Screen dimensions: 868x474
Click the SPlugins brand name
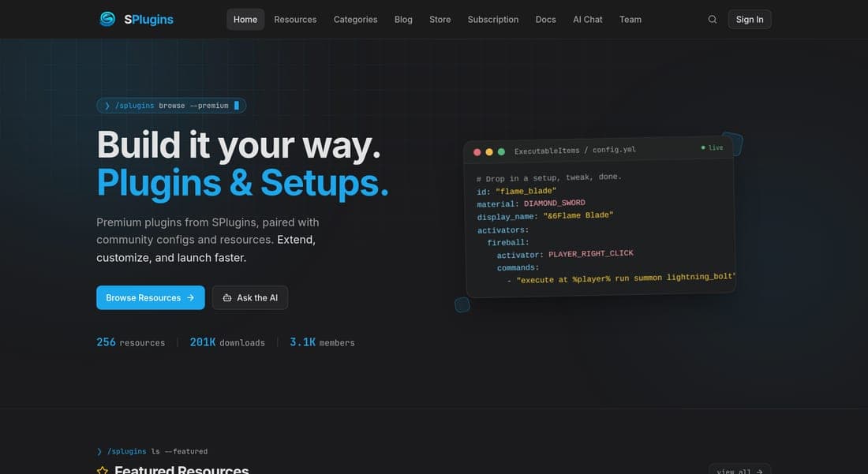coord(148,20)
